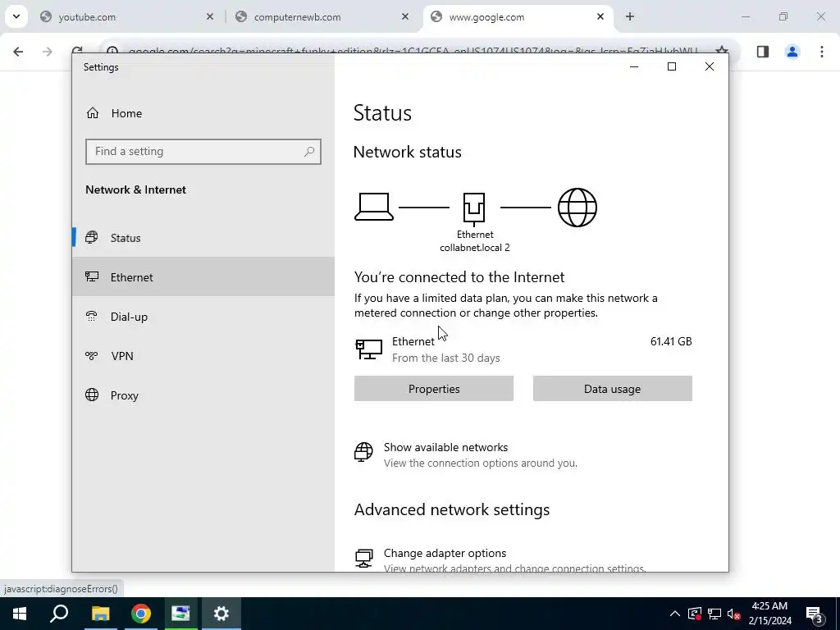Click the Dial-up phone icon
This screenshot has height=630, width=840.
coord(92,316)
